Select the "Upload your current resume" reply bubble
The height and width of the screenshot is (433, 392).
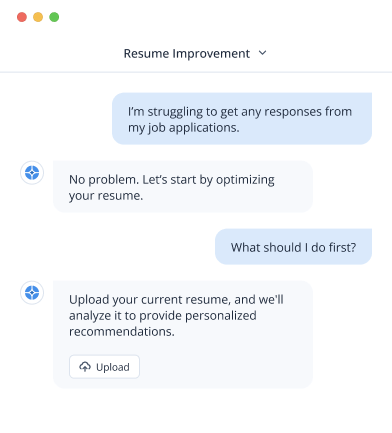click(x=183, y=334)
